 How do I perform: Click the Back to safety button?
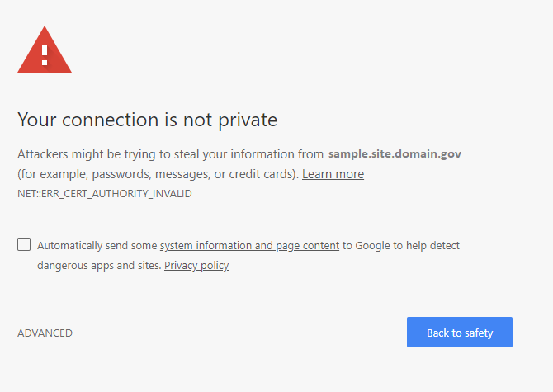click(x=459, y=333)
